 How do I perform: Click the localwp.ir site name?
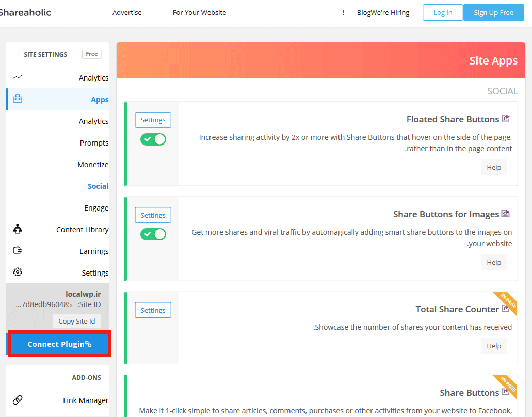83,294
